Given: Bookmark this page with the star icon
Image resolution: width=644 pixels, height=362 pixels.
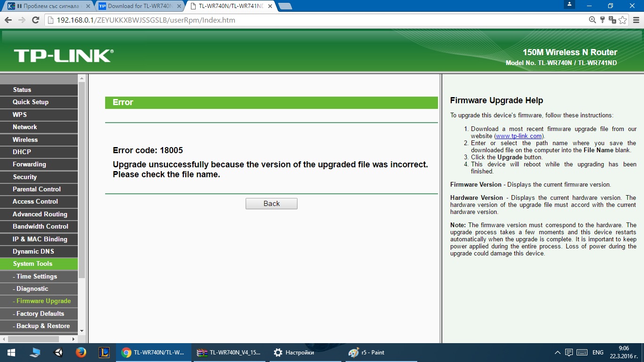Looking at the screenshot, I should pyautogui.click(x=623, y=20).
